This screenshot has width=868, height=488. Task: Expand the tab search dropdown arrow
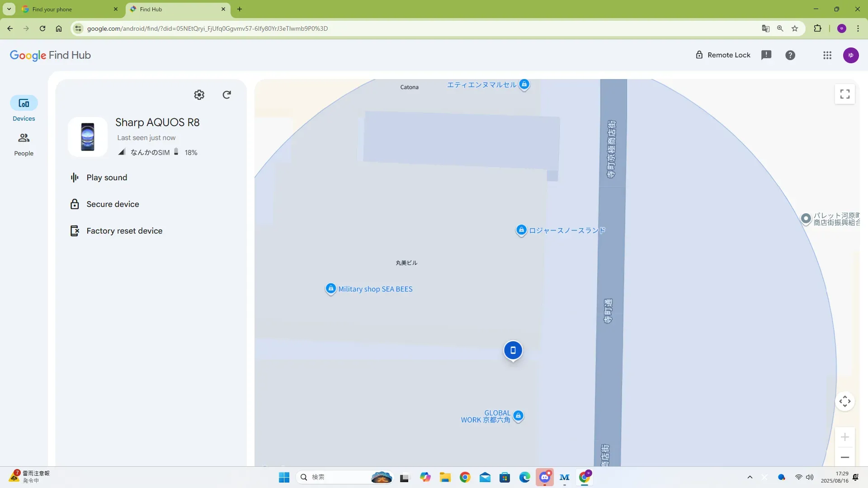9,9
